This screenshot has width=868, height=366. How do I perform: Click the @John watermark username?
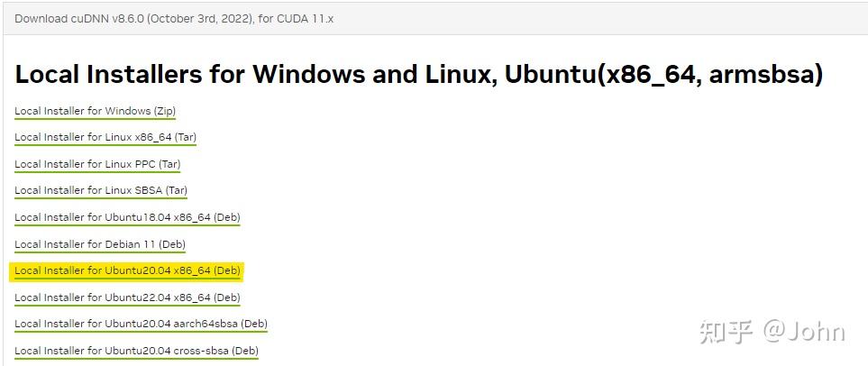(x=804, y=332)
